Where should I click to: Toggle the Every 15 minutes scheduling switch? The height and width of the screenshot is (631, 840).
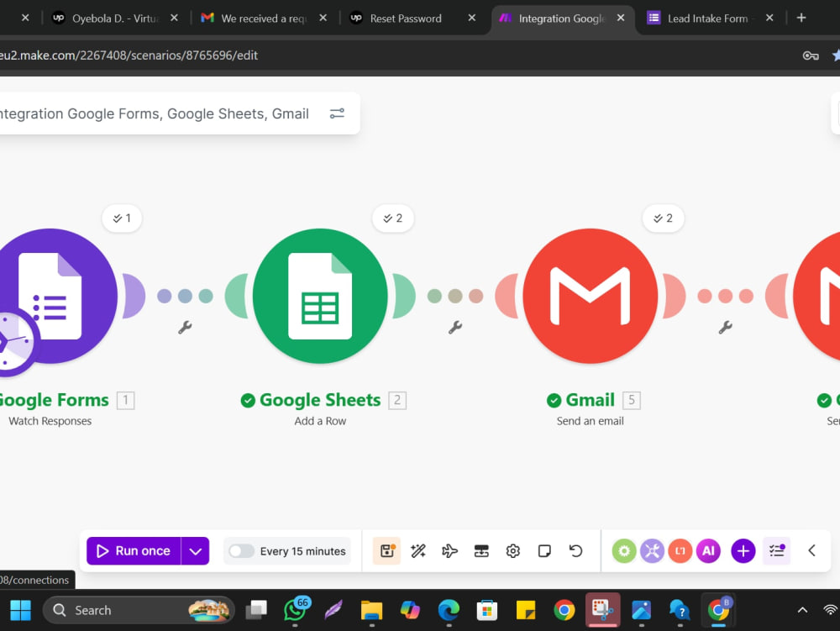pos(241,551)
